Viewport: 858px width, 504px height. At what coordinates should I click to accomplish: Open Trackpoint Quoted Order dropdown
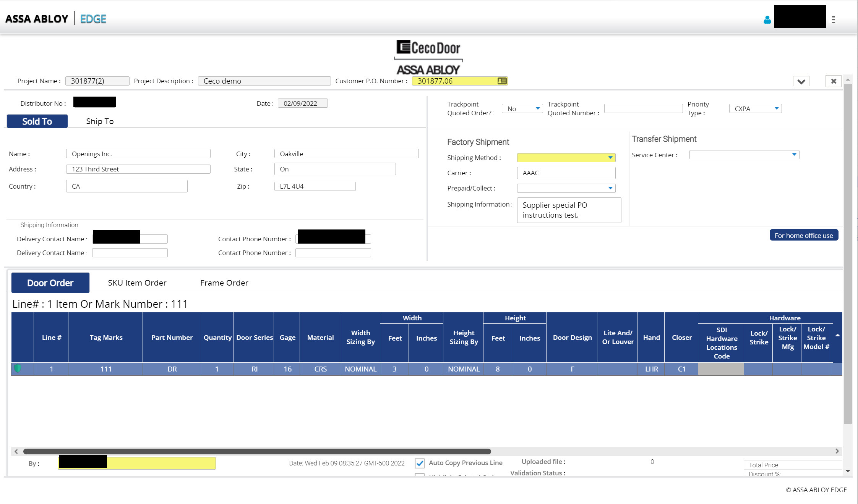(522, 108)
